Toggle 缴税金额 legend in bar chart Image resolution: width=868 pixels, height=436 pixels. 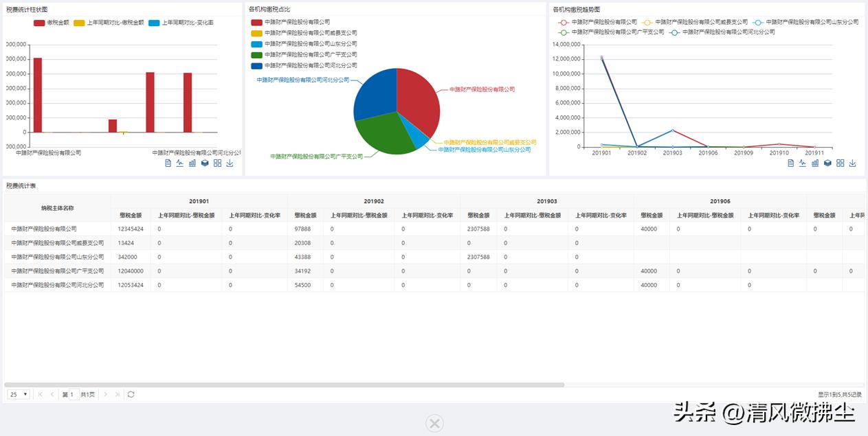point(52,23)
